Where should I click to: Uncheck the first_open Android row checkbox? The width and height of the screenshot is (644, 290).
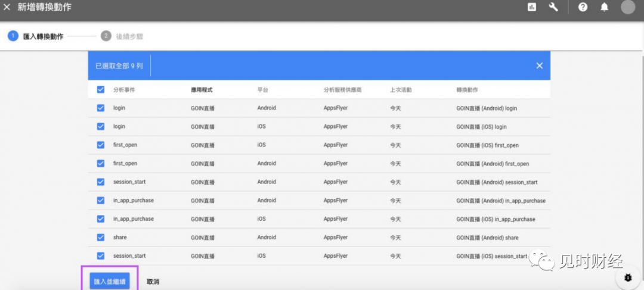click(101, 163)
